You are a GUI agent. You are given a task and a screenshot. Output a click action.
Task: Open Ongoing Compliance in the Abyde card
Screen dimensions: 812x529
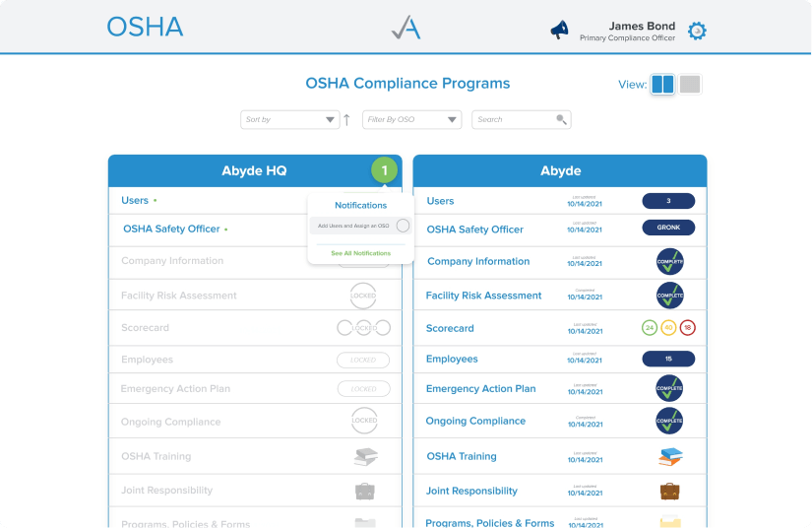(475, 422)
